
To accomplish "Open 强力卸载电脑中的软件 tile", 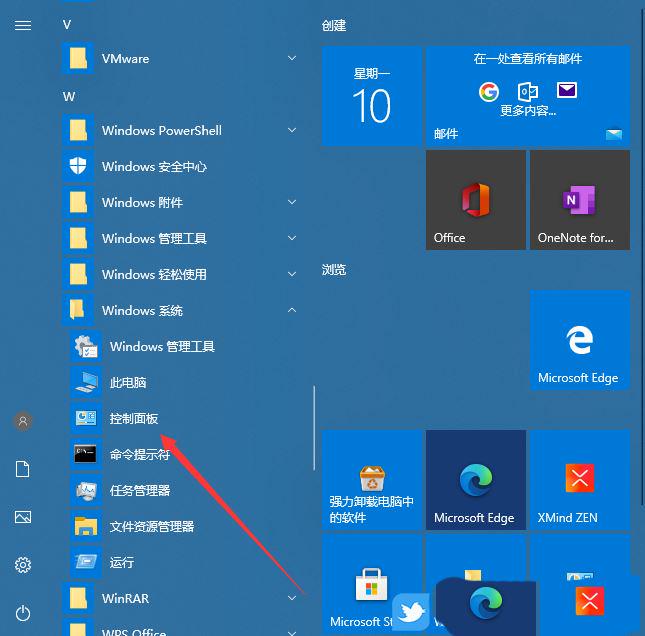I will 371,480.
